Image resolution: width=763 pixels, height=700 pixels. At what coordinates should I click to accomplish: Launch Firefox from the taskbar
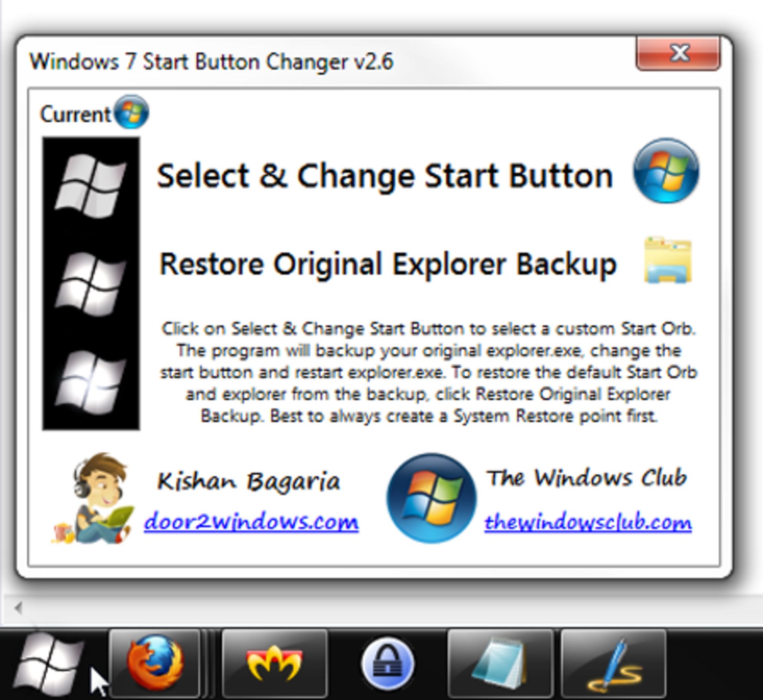(155, 663)
